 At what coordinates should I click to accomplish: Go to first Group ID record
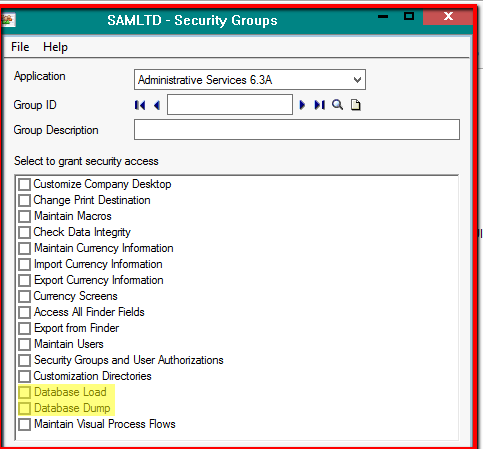(x=140, y=105)
